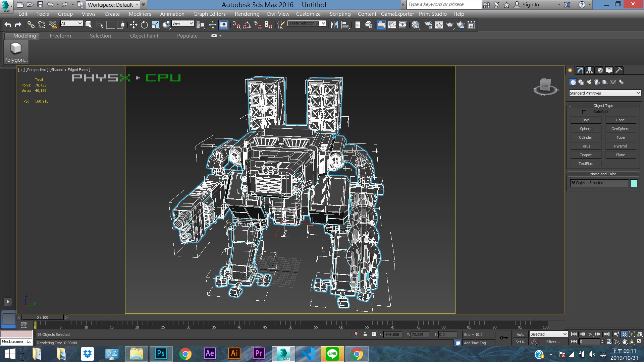This screenshot has width=644, height=362.
Task: Select the Move tool
Action: point(133,24)
